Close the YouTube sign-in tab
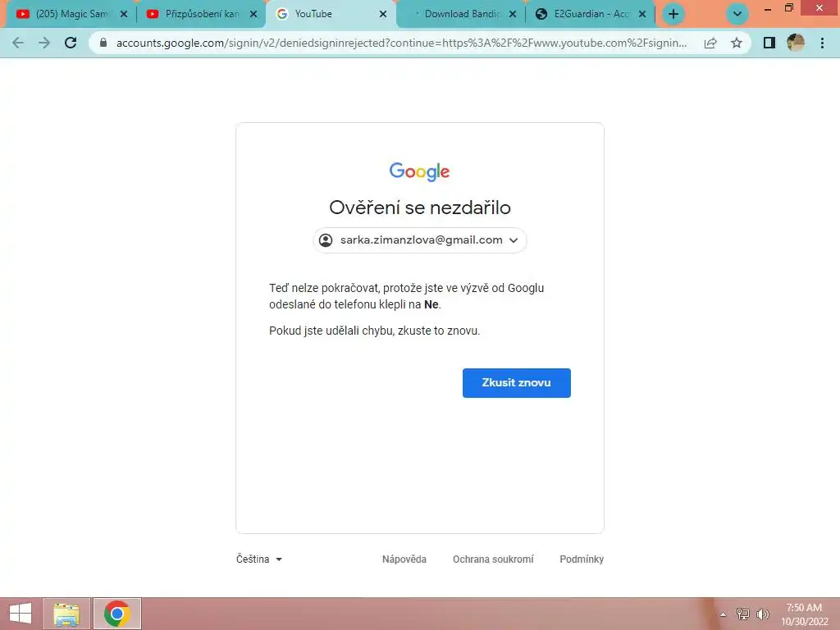840x630 pixels. coord(383,15)
